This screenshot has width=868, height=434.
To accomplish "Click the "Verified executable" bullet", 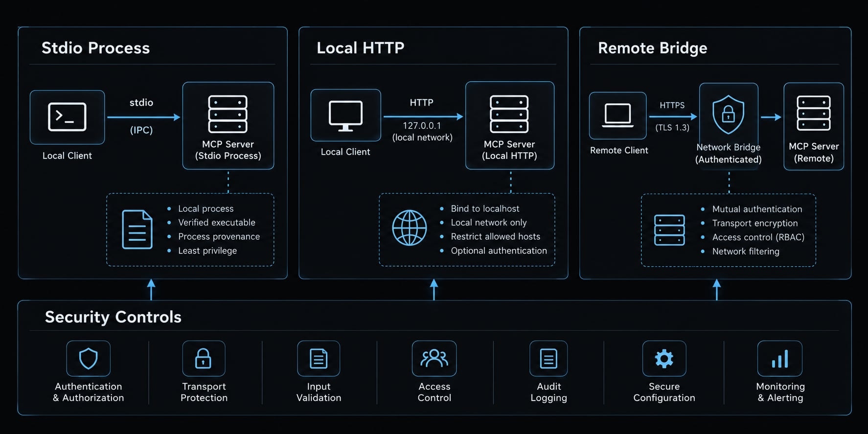I will 217,223.
